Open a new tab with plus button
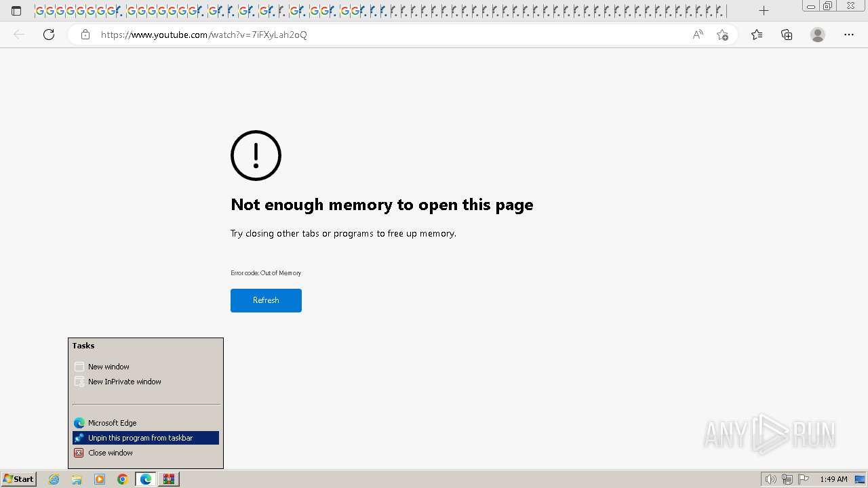 [764, 11]
